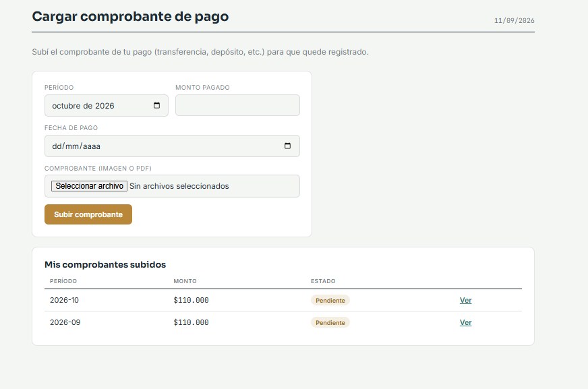Open the Fecha de pago calendar icon

tap(288, 146)
